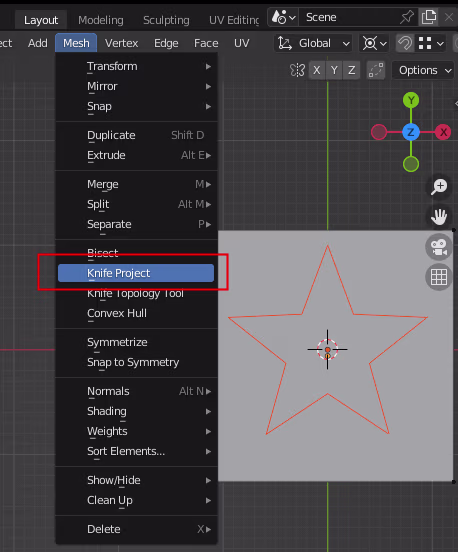
Task: Open the UV menu
Action: [x=241, y=43]
